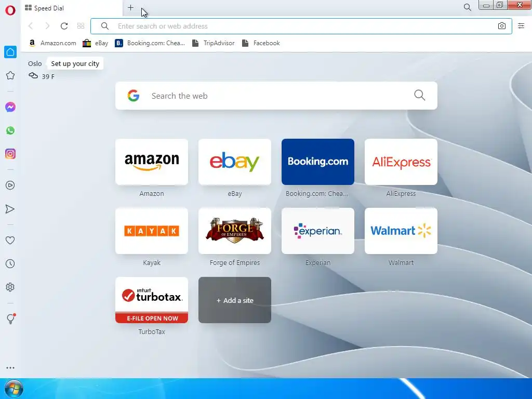
Task: Open Settings gear in sidebar
Action: pos(10,287)
